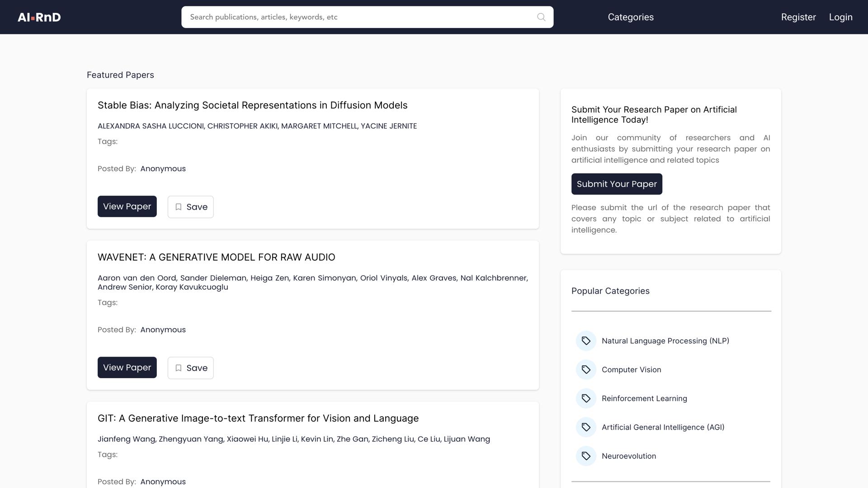Open the GIT Generative Image-to-text paper title

[258, 418]
